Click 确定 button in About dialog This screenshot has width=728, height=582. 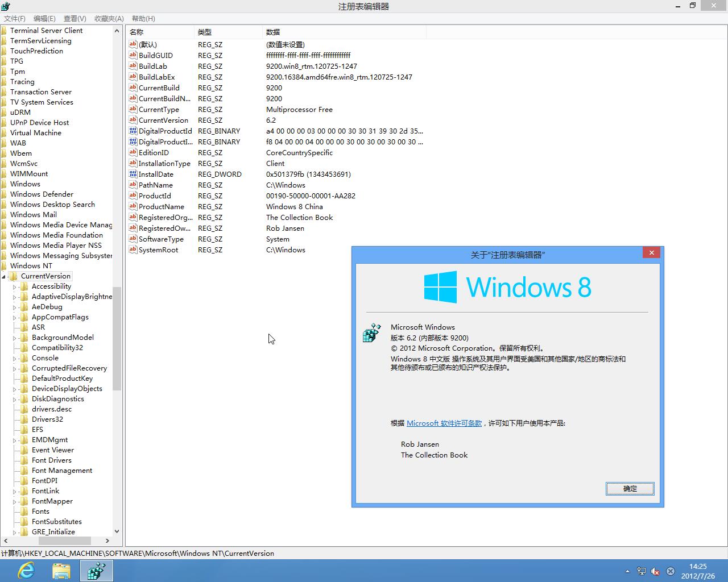click(630, 489)
